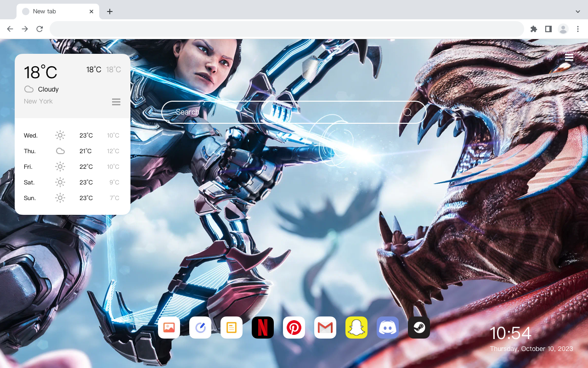Click the search magnifier icon
This screenshot has width=588, height=368.
tap(407, 112)
